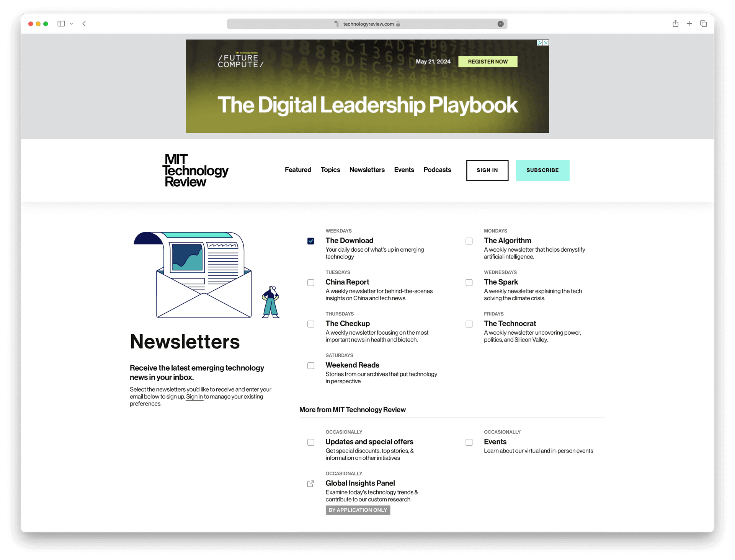
Task: Check The Checkup checkbox
Action: tap(311, 324)
